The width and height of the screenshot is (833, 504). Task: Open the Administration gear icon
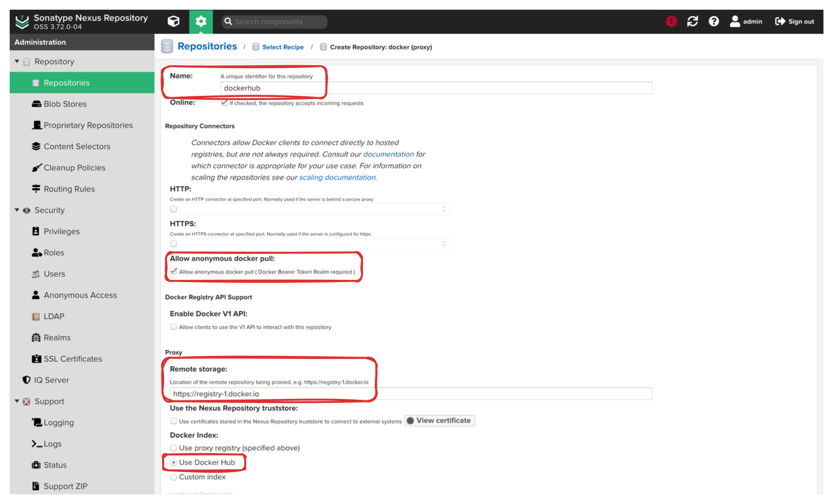pos(201,22)
